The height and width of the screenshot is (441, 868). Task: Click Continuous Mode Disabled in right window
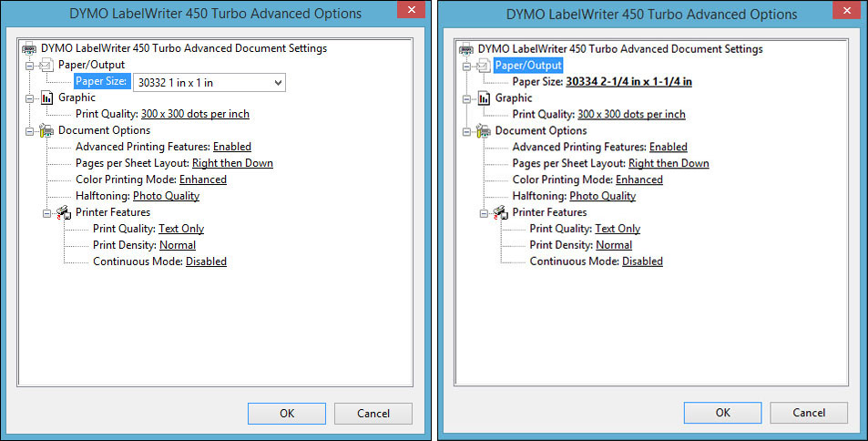tap(642, 261)
